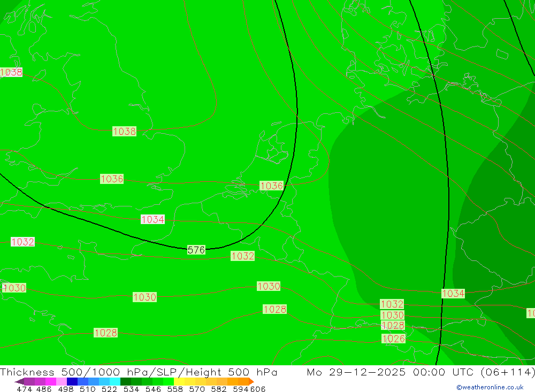The height and width of the screenshot is (392, 535).
Task: Select the cyan legend swatch
Action: (x=115, y=381)
